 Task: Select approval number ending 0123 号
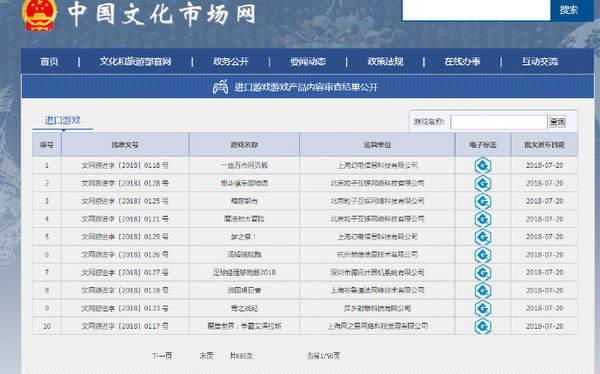coord(125,308)
